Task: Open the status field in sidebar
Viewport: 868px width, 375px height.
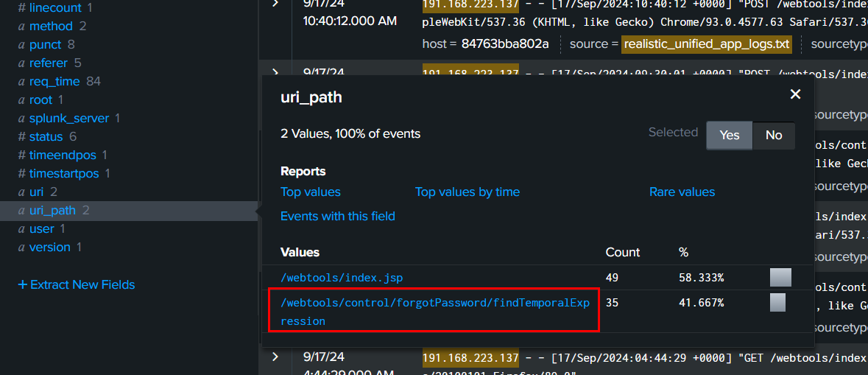Action: coord(47,137)
